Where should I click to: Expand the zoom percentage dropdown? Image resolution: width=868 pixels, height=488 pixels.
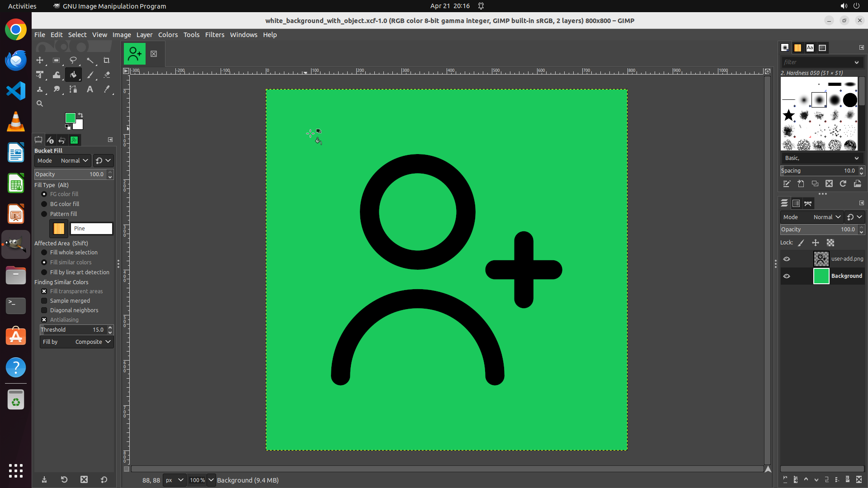(x=211, y=480)
